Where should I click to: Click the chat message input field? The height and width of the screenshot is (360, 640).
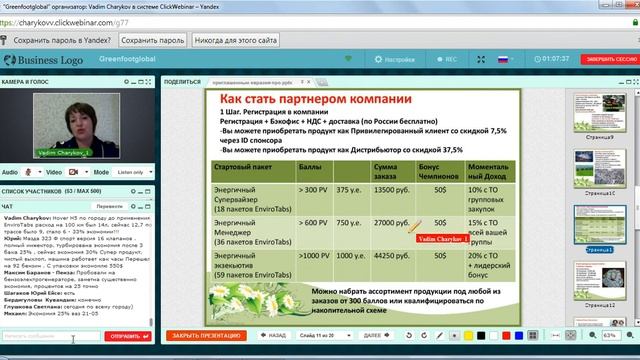(x=51, y=336)
